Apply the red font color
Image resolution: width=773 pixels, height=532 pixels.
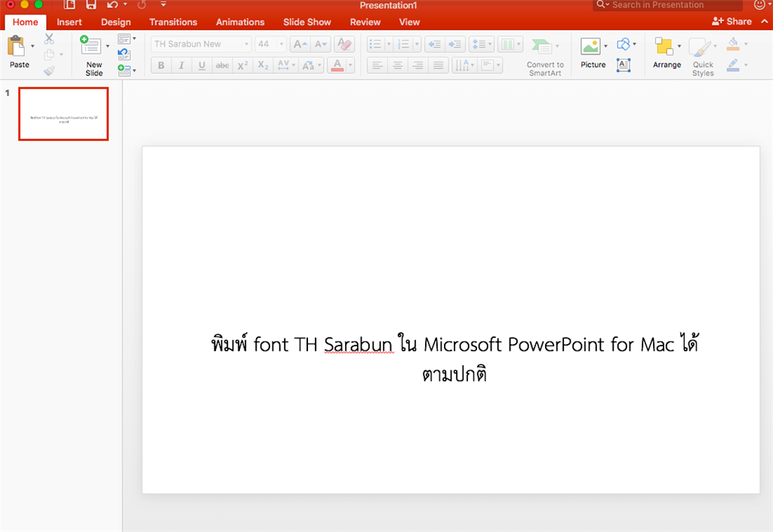point(337,65)
